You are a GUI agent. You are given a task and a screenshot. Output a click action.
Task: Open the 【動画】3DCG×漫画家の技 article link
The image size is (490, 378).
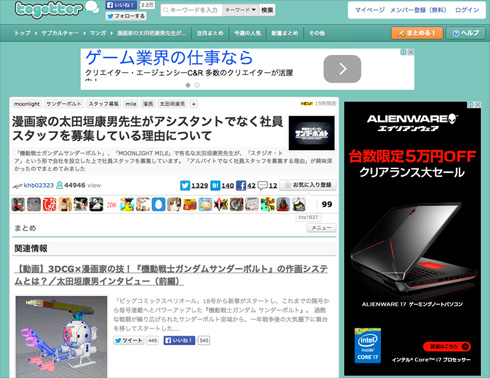click(171, 275)
